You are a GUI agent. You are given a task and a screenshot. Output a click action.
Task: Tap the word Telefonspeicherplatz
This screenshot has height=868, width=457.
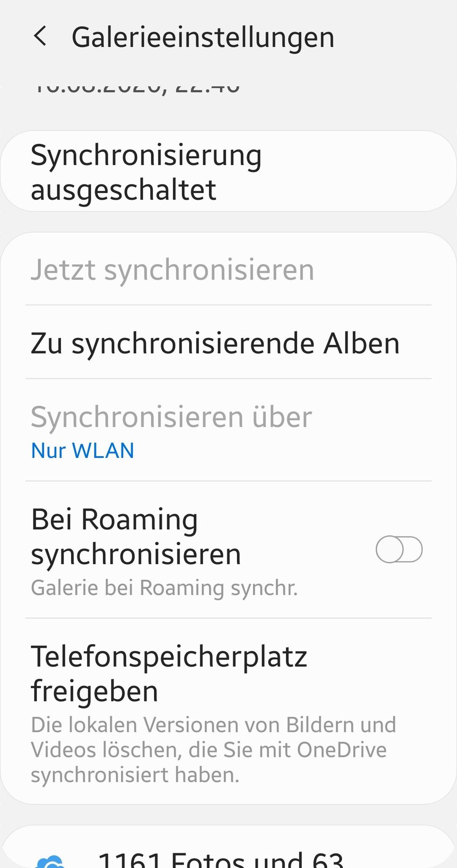pos(169,657)
